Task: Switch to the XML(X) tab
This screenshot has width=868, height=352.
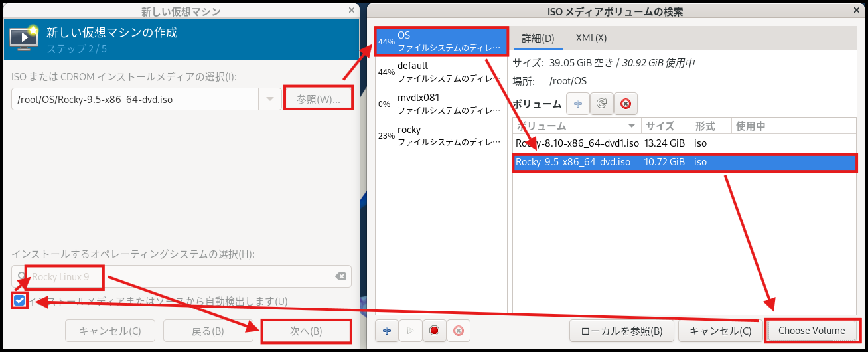Action: coord(591,38)
